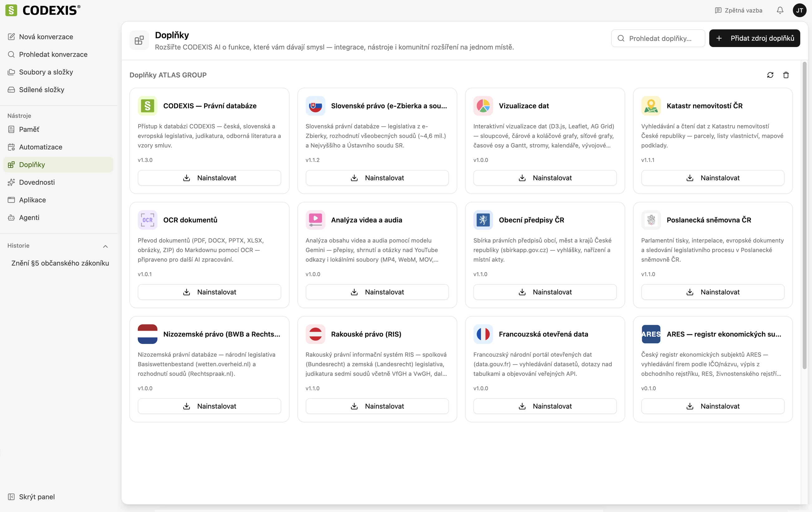The width and height of the screenshot is (812, 512).
Task: Open the JT user avatar menu
Action: (800, 10)
